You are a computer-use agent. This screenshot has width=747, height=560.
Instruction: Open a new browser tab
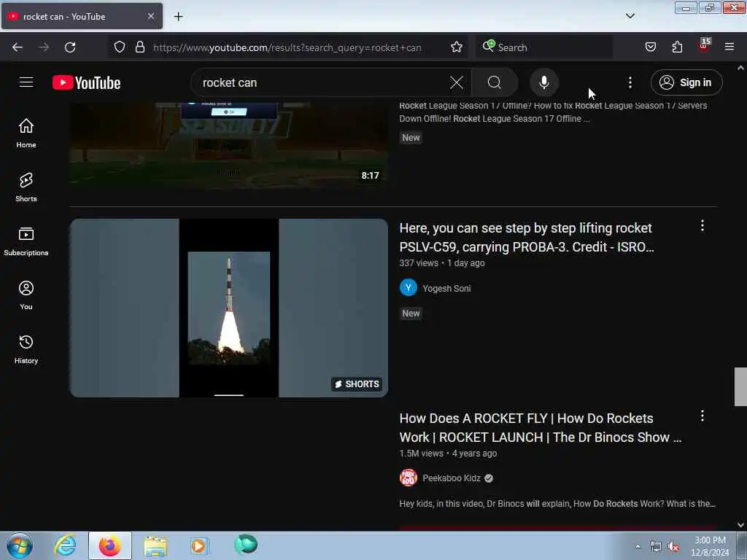(178, 17)
